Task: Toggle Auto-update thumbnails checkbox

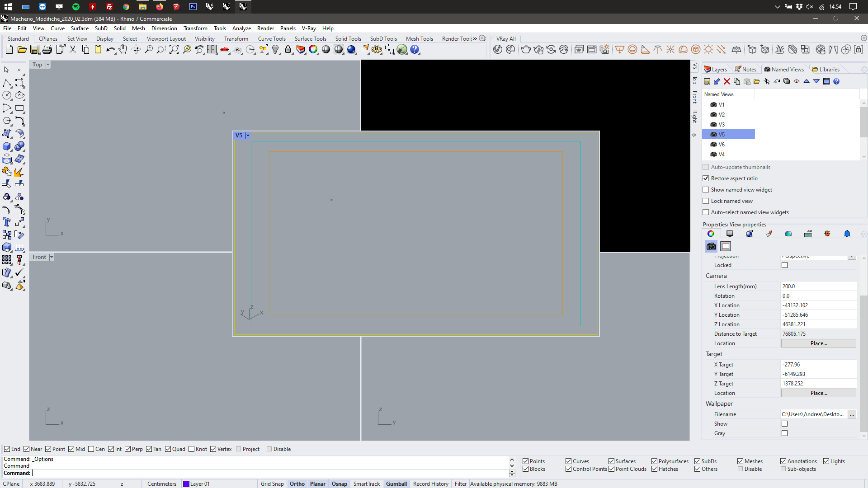Action: tap(706, 167)
